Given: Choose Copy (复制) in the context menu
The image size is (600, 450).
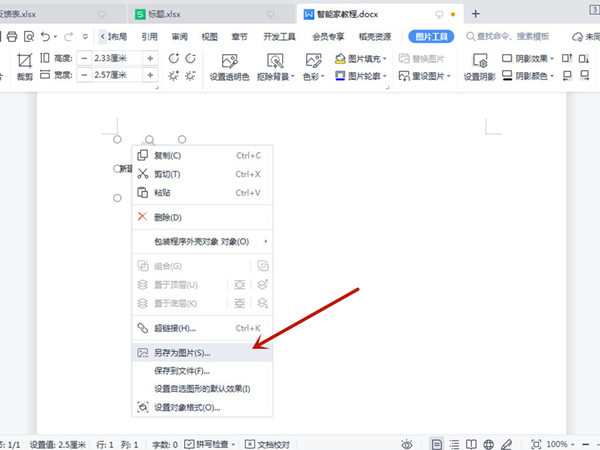Looking at the screenshot, I should pyautogui.click(x=167, y=155).
